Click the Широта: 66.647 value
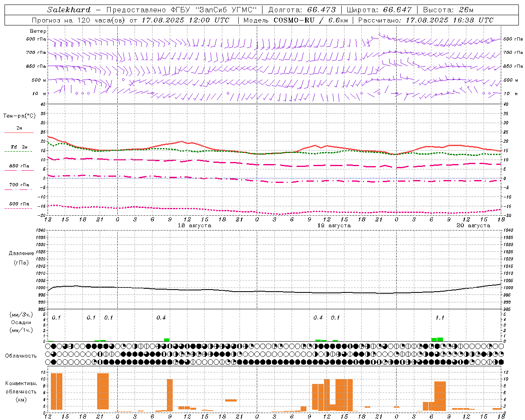The height and width of the screenshot is (420, 525). [x=379, y=10]
